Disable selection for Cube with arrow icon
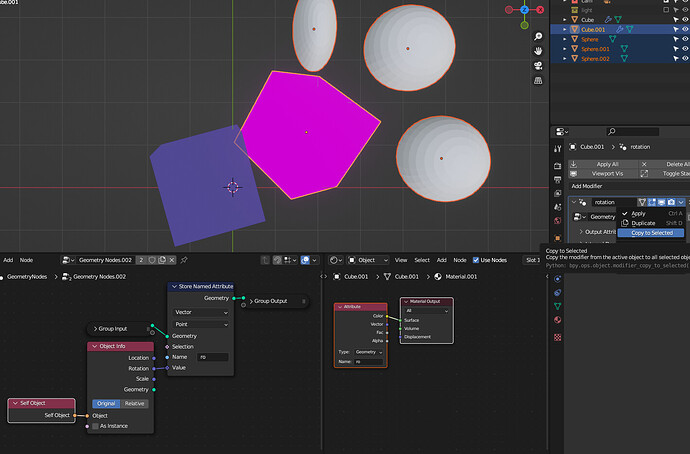 click(x=675, y=20)
